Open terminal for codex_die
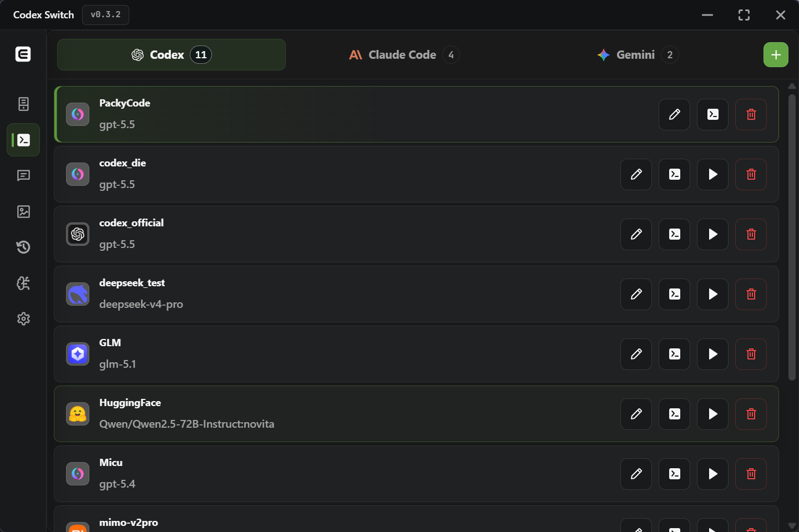 pyautogui.click(x=674, y=174)
